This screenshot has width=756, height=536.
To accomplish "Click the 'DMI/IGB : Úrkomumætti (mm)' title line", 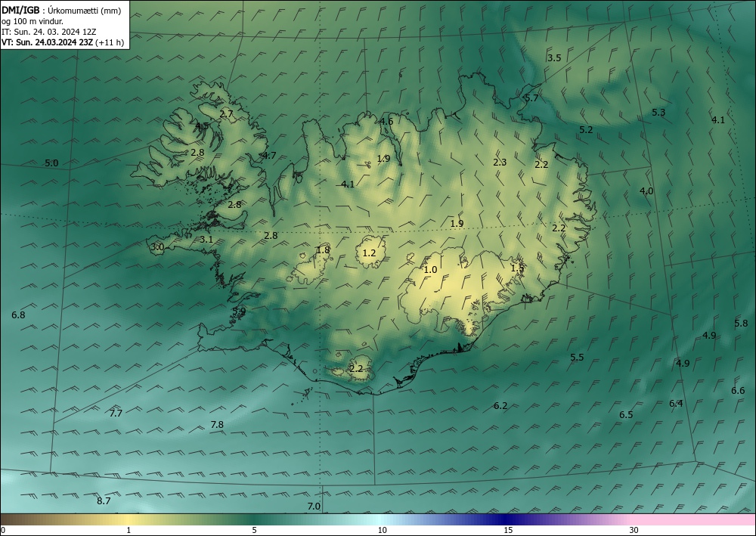I will [x=61, y=11].
